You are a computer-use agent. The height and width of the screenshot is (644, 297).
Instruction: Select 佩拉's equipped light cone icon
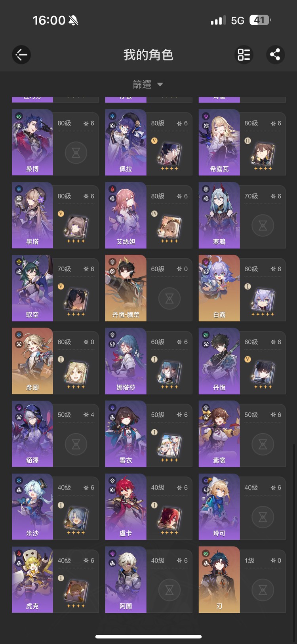[169, 154]
